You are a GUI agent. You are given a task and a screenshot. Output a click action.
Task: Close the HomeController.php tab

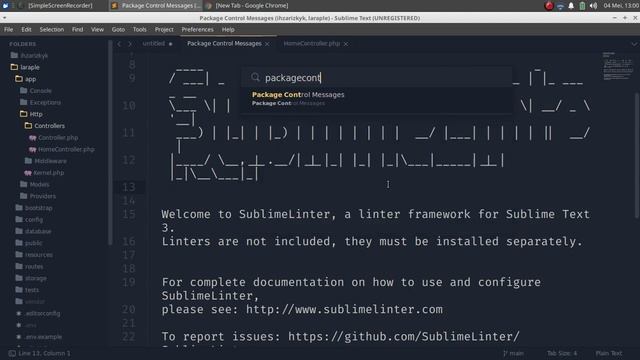346,44
